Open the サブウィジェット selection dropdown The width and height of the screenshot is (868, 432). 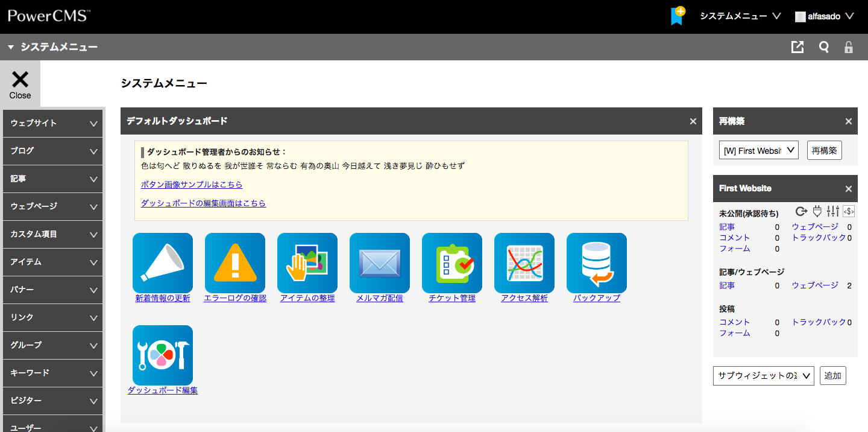(763, 375)
